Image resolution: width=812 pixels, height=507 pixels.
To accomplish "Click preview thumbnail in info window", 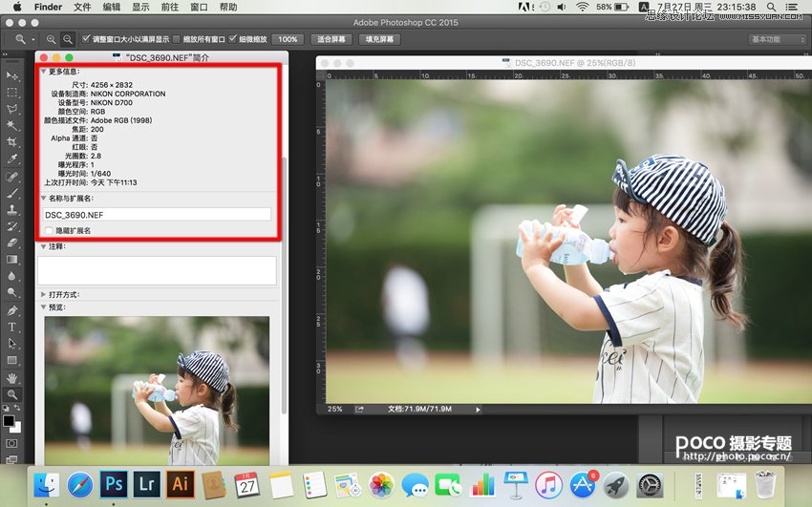I will (x=157, y=391).
